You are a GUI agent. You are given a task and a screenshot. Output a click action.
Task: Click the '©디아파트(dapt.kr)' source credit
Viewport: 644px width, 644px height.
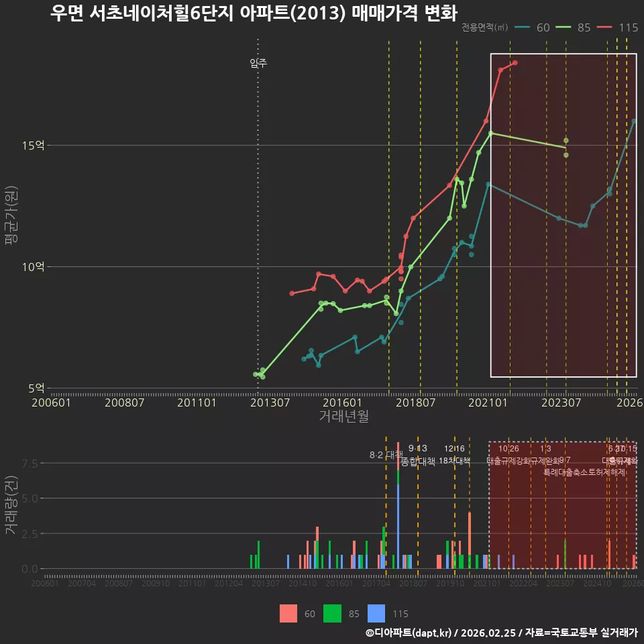coord(409,633)
